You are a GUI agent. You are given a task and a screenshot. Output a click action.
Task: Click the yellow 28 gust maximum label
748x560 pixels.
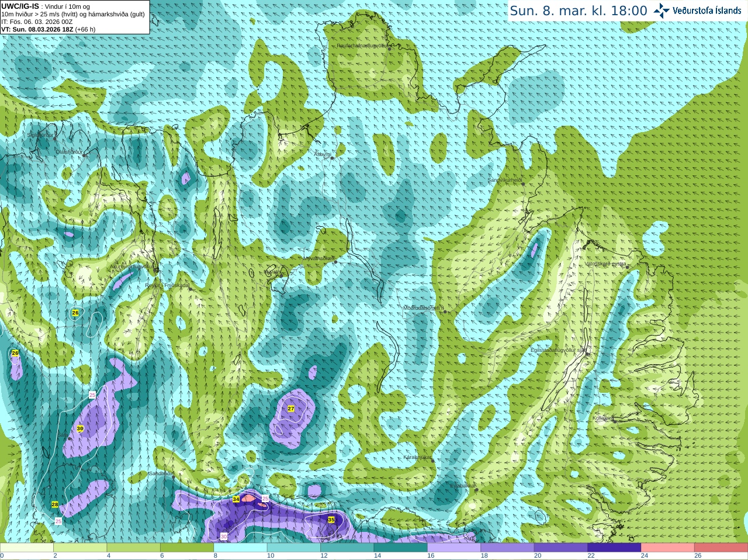tap(55, 504)
